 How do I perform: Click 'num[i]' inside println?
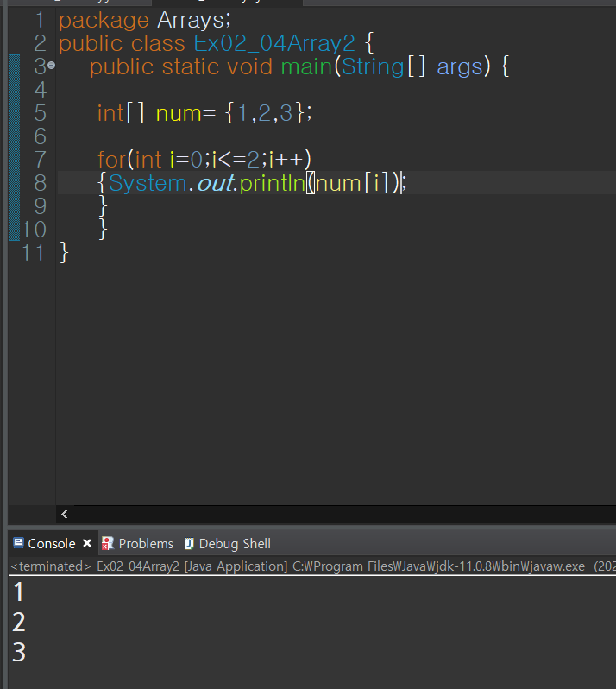(353, 183)
